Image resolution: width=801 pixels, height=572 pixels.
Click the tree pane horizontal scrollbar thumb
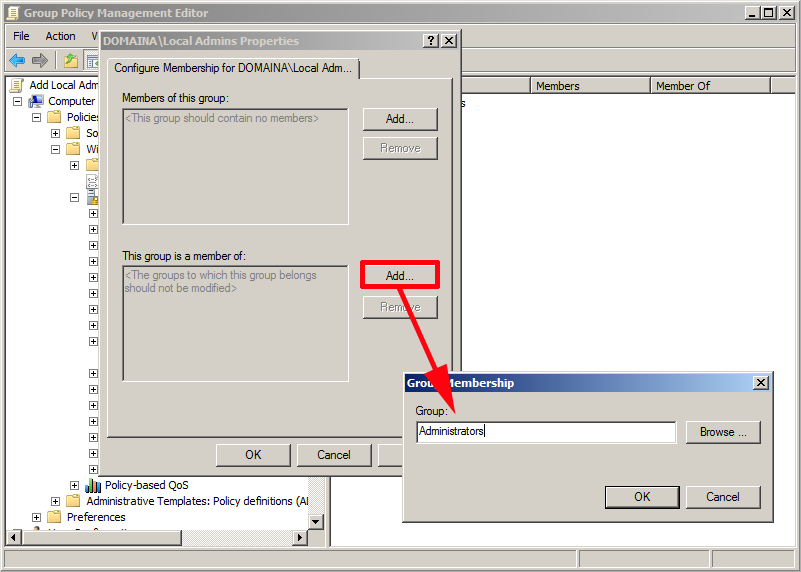click(102, 537)
